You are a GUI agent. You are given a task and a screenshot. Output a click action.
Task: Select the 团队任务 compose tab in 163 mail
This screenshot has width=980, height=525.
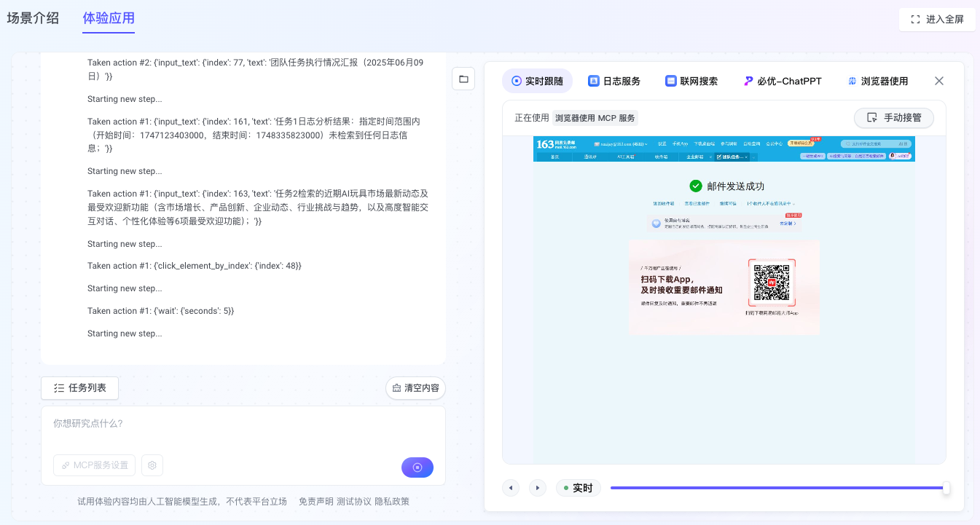pyautogui.click(x=732, y=157)
